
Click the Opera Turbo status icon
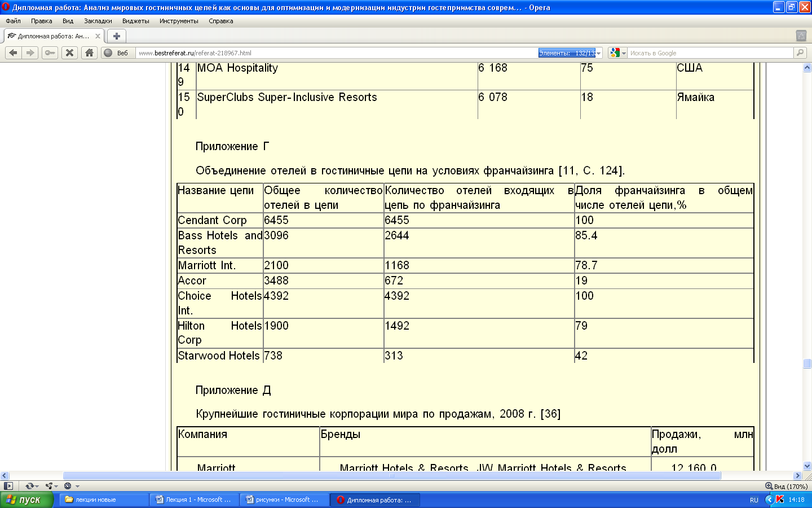(68, 486)
